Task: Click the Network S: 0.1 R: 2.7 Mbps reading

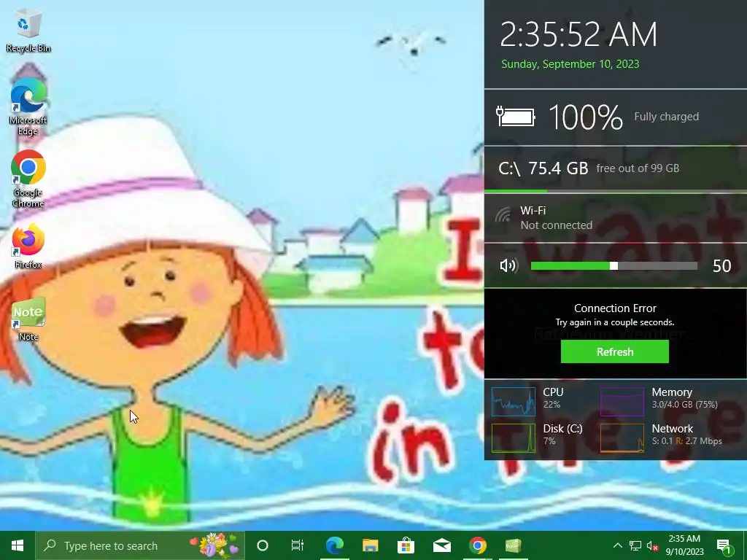Action: tap(686, 435)
